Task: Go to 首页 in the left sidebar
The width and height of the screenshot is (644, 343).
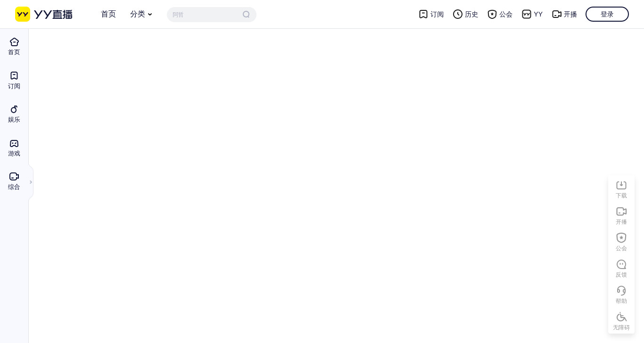Action: pos(14,47)
